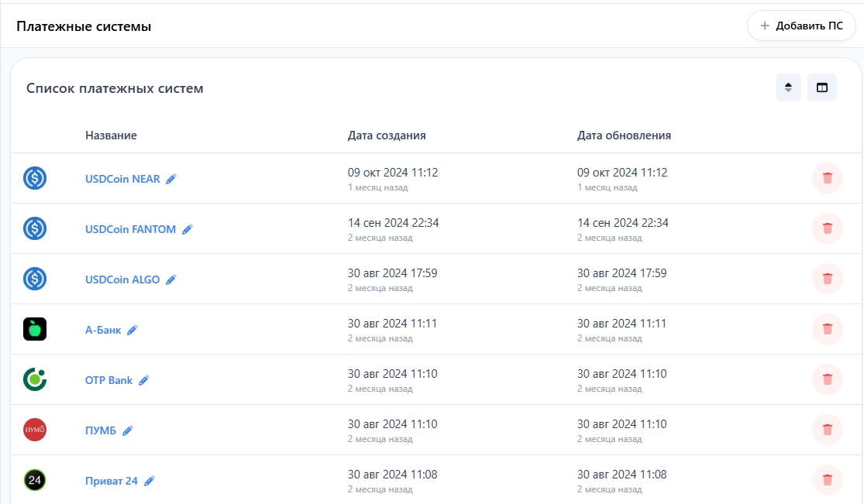Screen dimensions: 864x504
Task: Open the OTP Bank link
Action: point(108,380)
